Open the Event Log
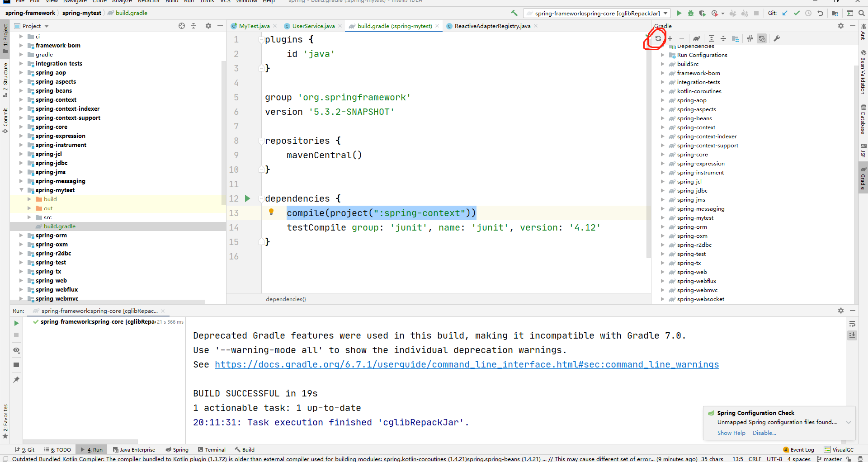This screenshot has height=462, width=868. pyautogui.click(x=798, y=450)
